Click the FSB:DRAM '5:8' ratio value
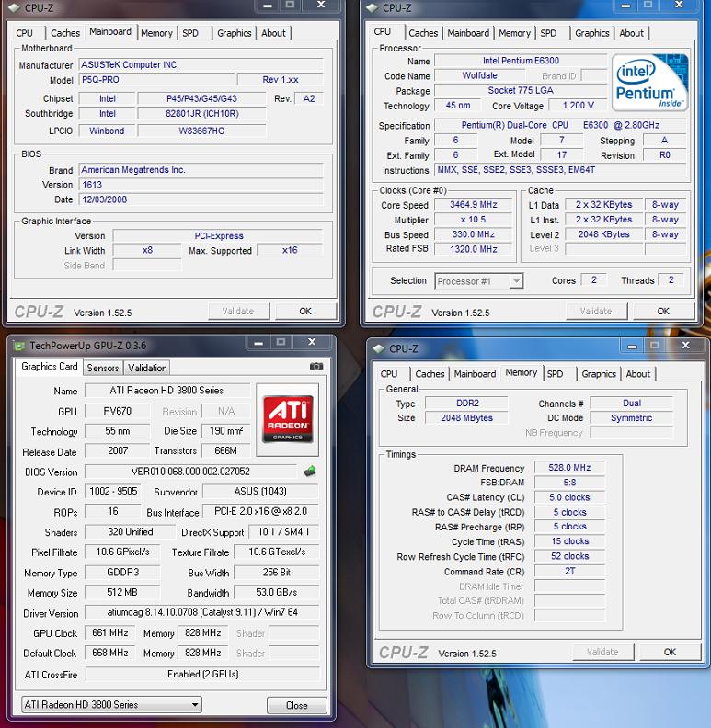The height and width of the screenshot is (728, 711). [569, 483]
